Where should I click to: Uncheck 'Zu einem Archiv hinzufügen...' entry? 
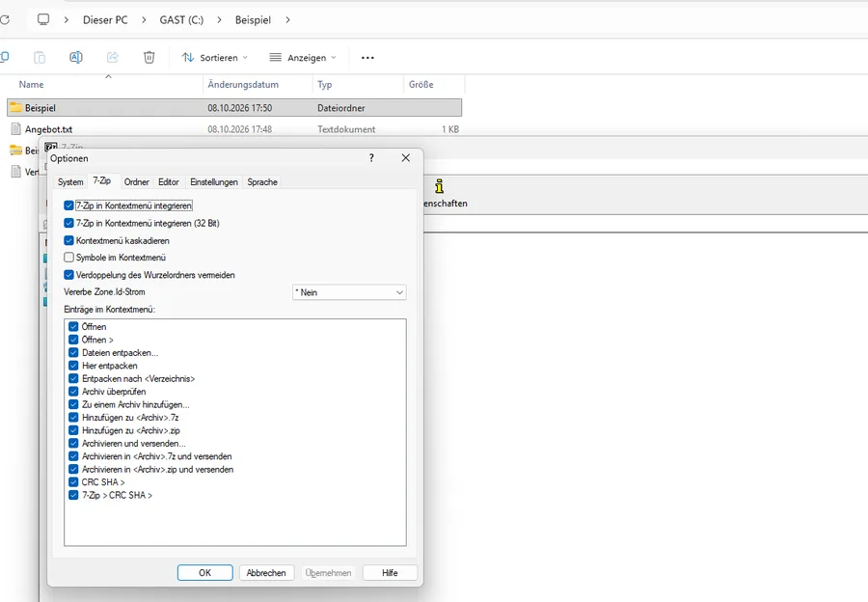point(73,404)
